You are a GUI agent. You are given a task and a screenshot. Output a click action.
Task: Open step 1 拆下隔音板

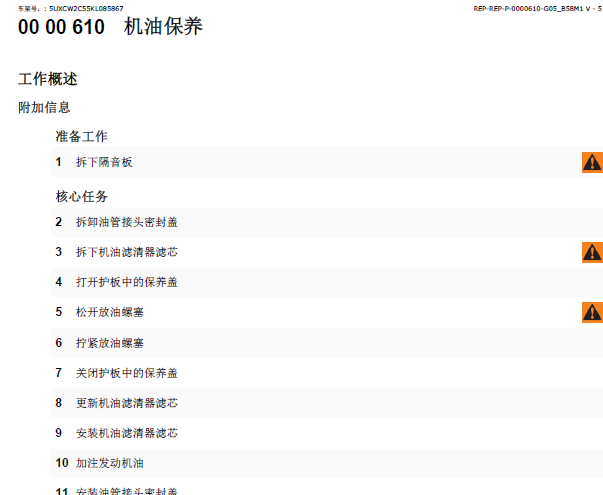pos(327,162)
